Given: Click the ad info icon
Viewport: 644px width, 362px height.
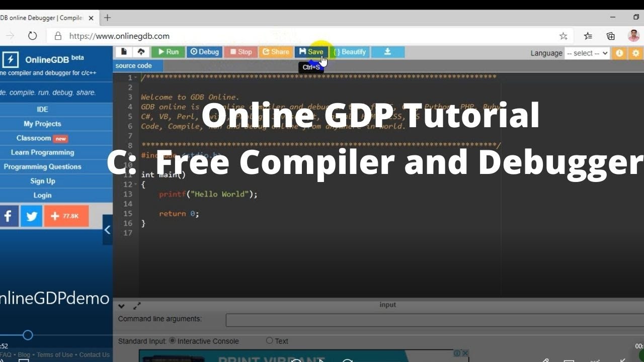Looking at the screenshot, I should (457, 353).
